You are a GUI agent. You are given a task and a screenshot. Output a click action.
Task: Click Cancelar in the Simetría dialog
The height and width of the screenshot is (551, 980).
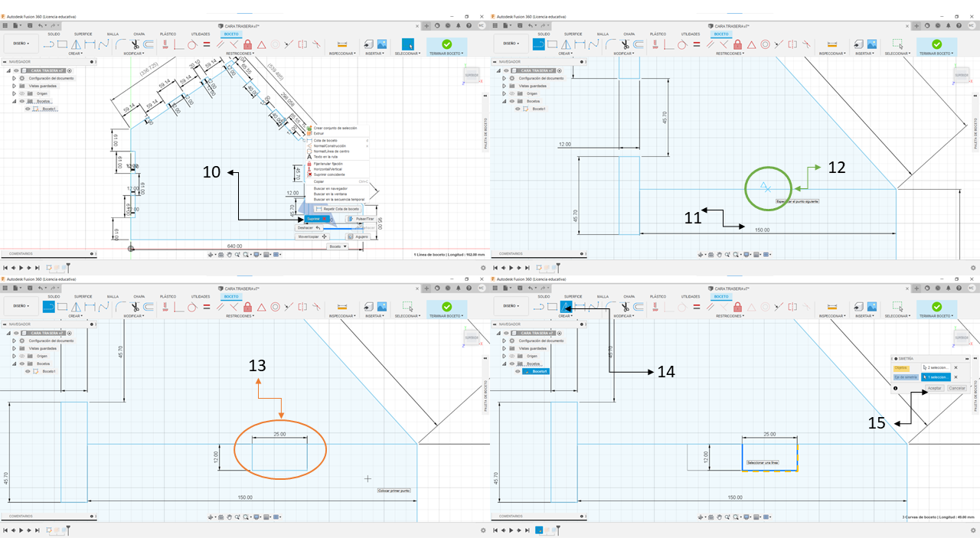pyautogui.click(x=957, y=388)
